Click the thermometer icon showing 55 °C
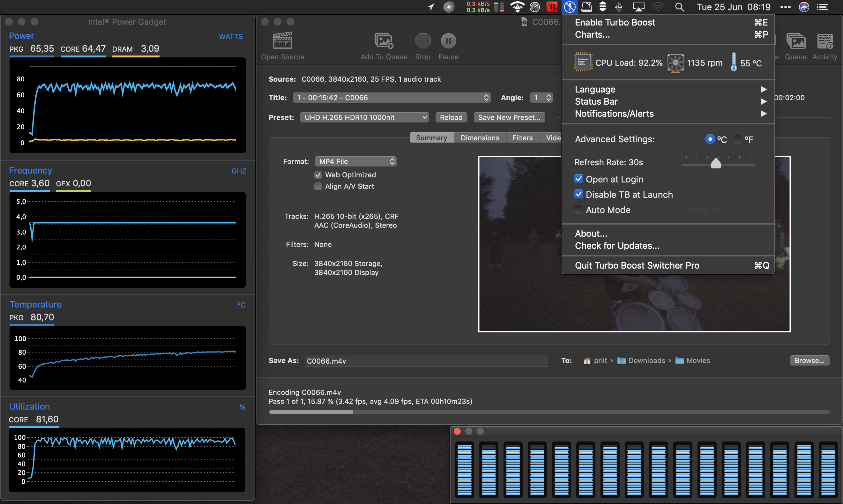843x504 pixels. point(734,63)
